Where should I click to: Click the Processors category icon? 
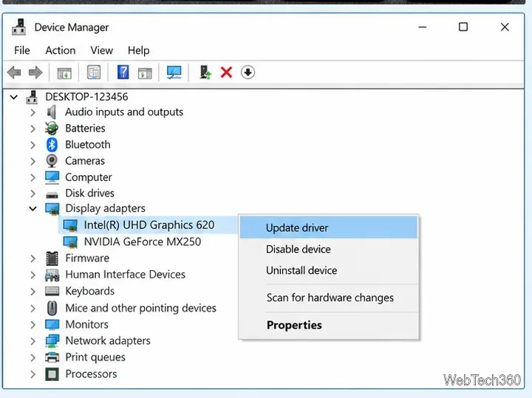pos(52,374)
